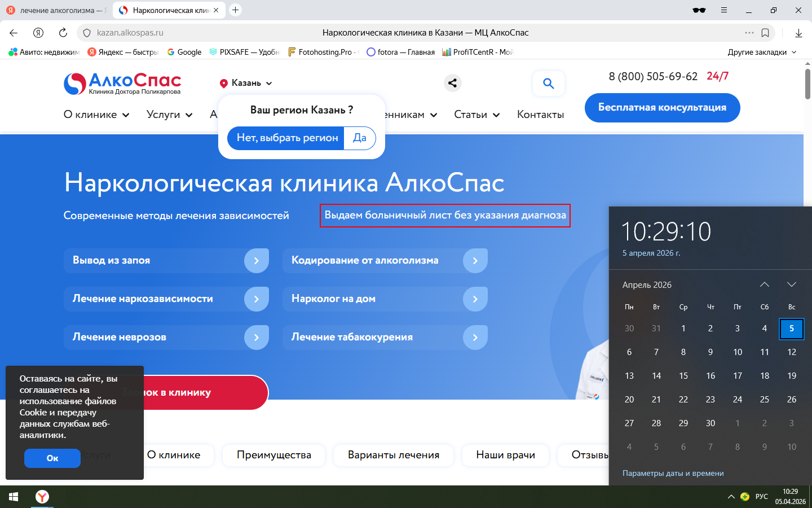Select April 5 in the calendar
The height and width of the screenshot is (508, 812).
pyautogui.click(x=792, y=329)
